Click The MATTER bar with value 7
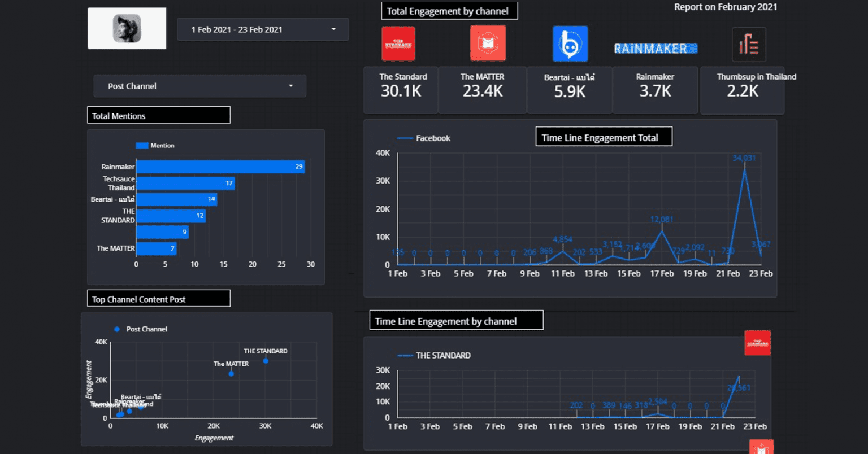This screenshot has height=454, width=868. pos(157,248)
